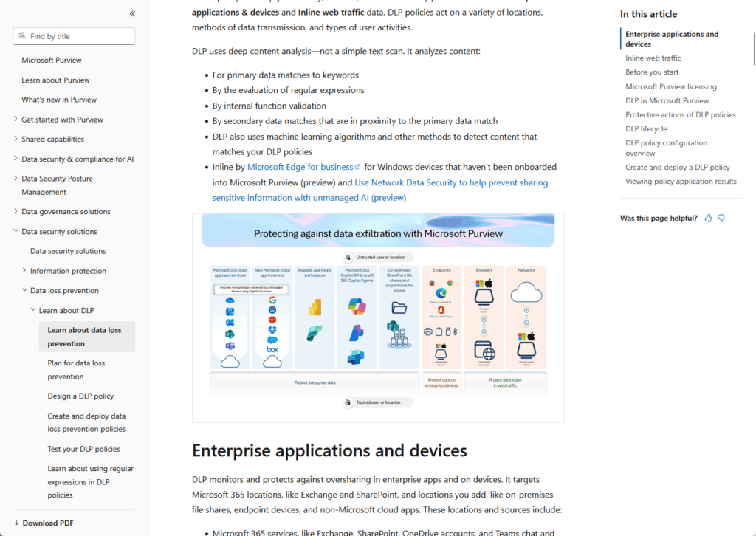Screen dimensions: 756x536
Task: Click the Download PDF arrow icon
Action: coord(16,523)
